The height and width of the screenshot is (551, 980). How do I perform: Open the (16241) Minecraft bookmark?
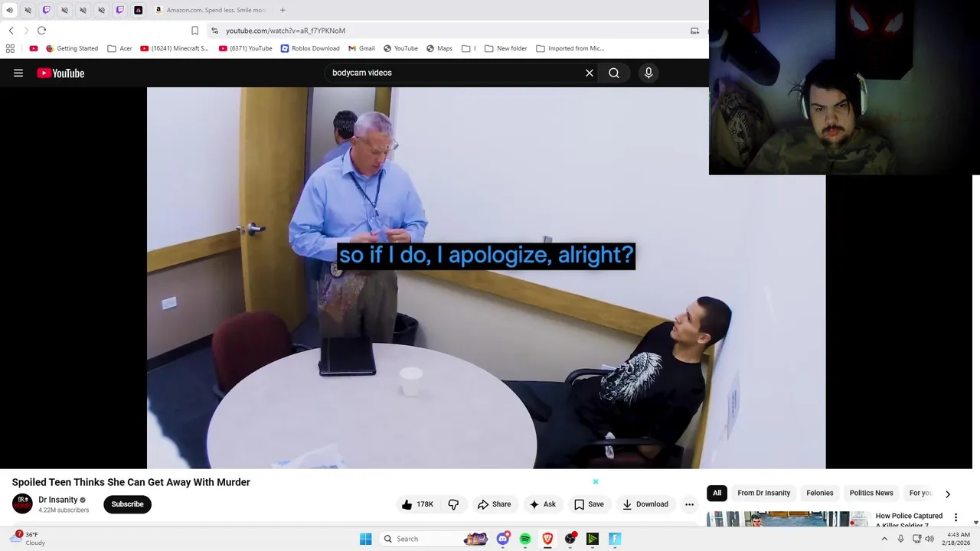coord(175,48)
